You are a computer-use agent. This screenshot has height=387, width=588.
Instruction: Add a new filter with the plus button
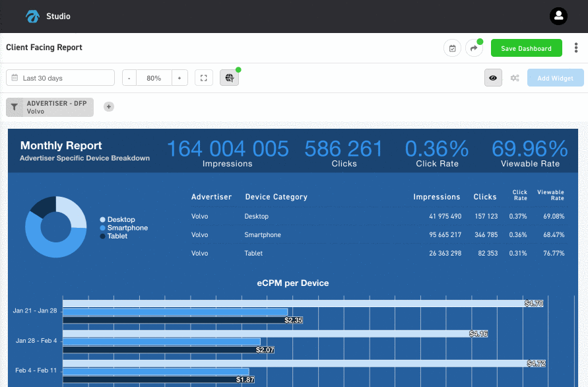(108, 106)
